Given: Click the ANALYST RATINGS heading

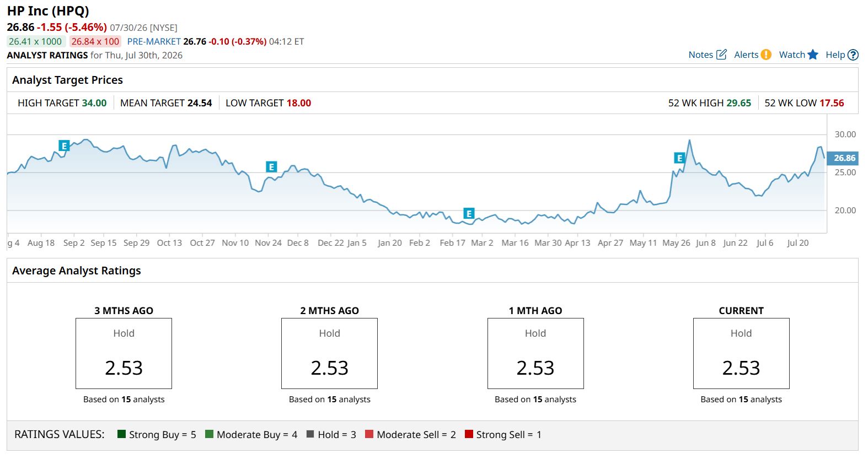Looking at the screenshot, I should pos(47,55).
